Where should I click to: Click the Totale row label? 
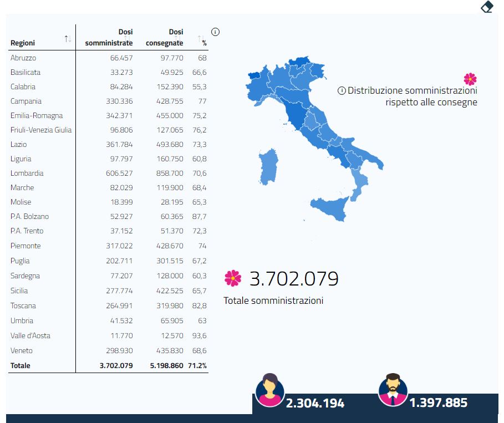pos(21,365)
